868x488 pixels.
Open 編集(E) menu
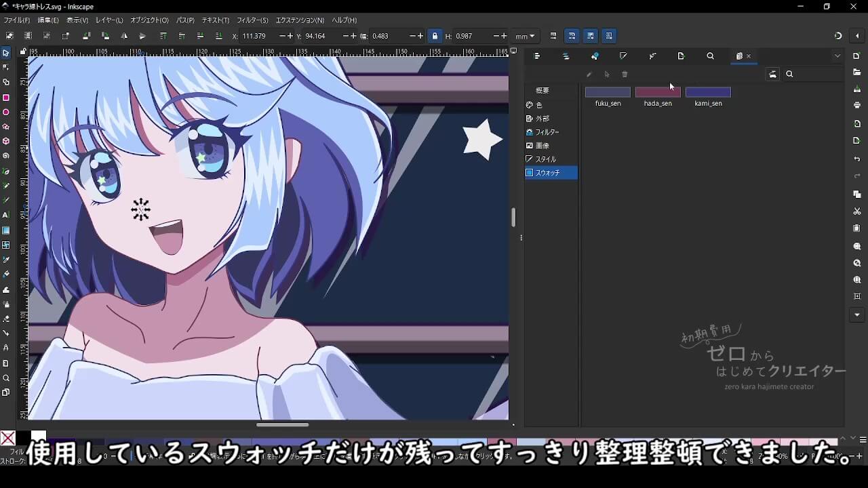48,20
